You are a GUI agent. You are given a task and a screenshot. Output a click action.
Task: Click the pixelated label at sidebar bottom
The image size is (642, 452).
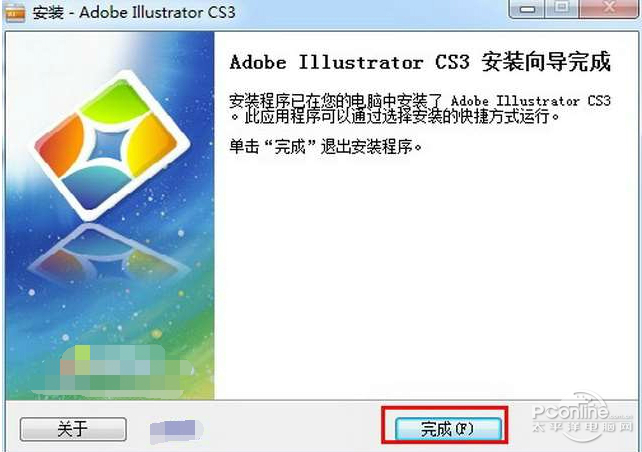pos(119,372)
